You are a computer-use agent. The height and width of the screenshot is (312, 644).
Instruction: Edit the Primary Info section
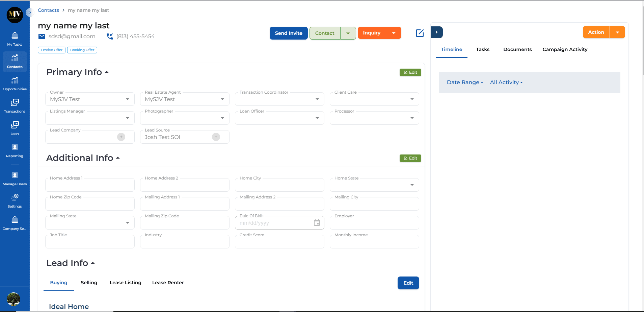[x=410, y=72]
